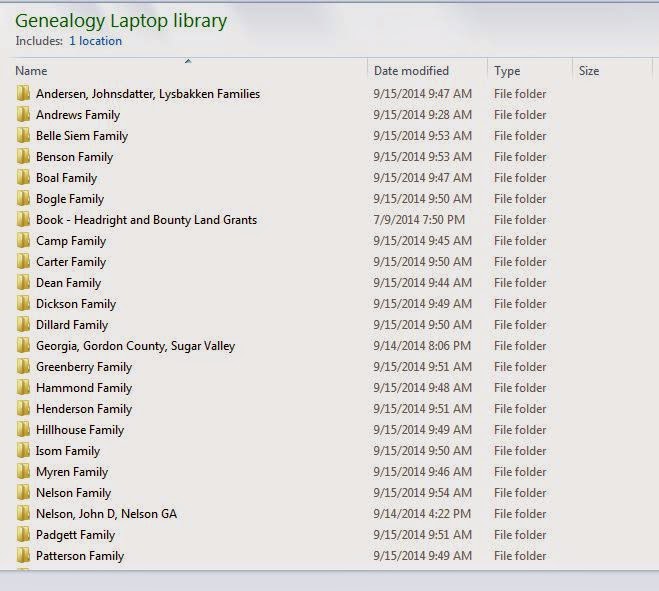The height and width of the screenshot is (591, 659).
Task: Click the date '9/15/2014 9:44 AM'
Action: (x=422, y=282)
